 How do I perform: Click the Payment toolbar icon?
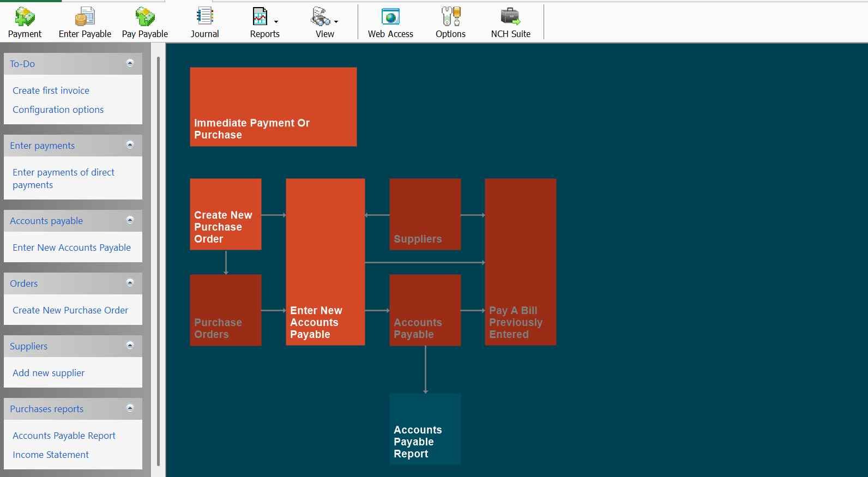pos(25,22)
